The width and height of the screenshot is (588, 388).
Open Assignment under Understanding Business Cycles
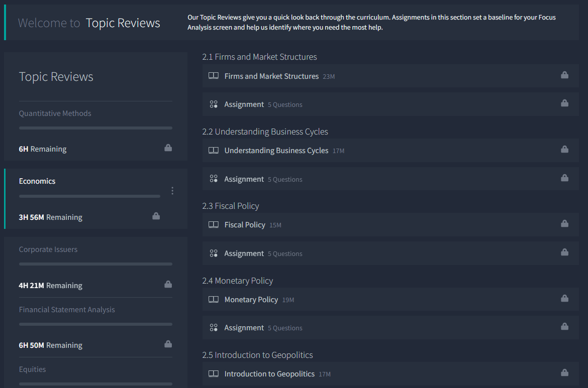(244, 179)
